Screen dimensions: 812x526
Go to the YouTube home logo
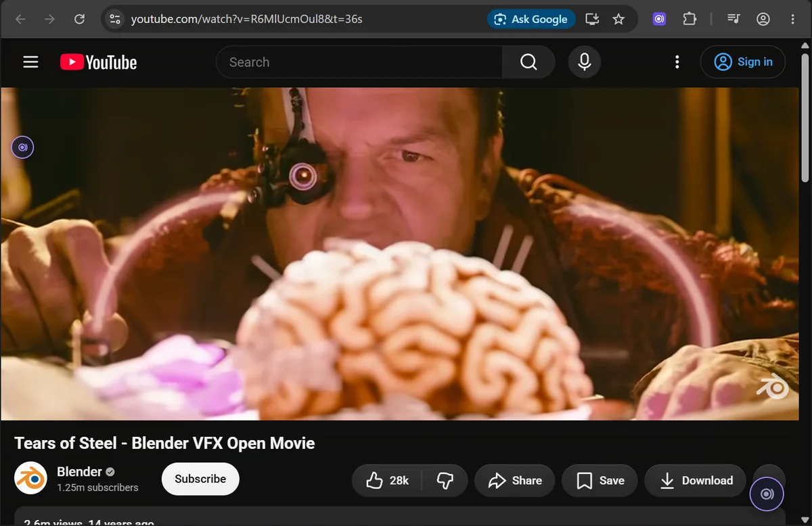[x=98, y=62]
